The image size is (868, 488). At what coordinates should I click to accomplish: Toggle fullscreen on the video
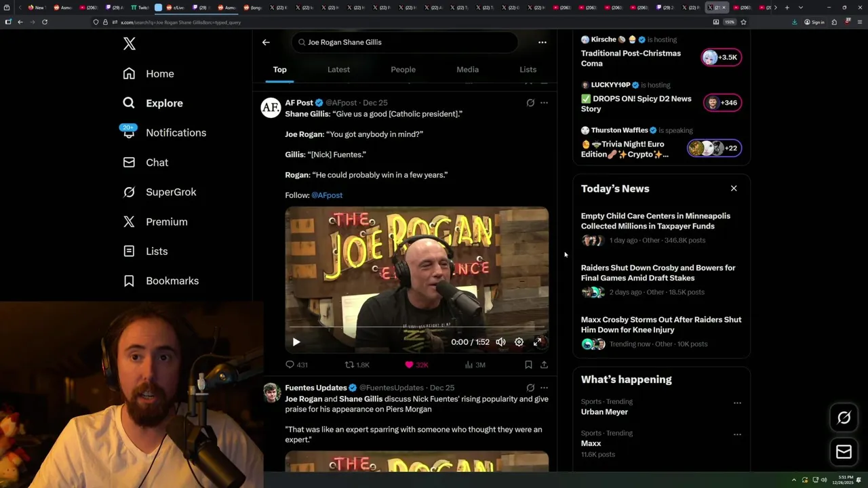(538, 342)
